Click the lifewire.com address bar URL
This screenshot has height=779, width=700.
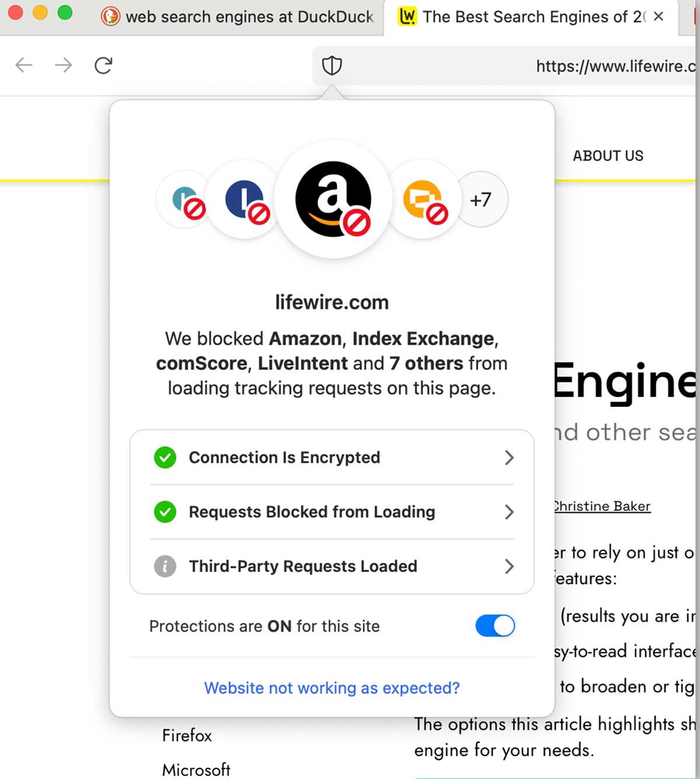coord(615,67)
